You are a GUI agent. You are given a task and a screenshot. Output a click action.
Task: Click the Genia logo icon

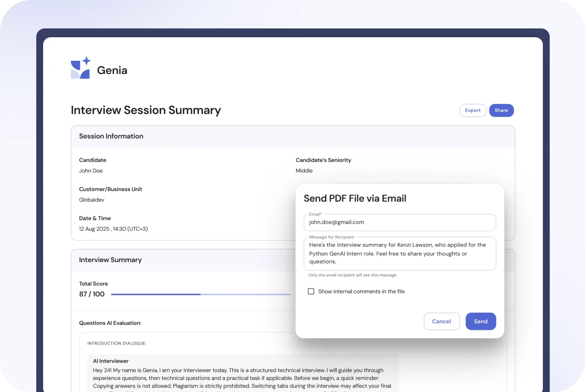(81, 68)
